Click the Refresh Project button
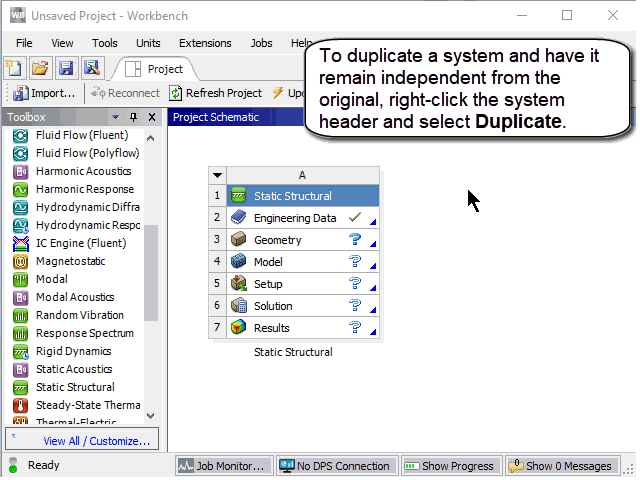Image resolution: width=640 pixels, height=480 pixels. (x=216, y=93)
